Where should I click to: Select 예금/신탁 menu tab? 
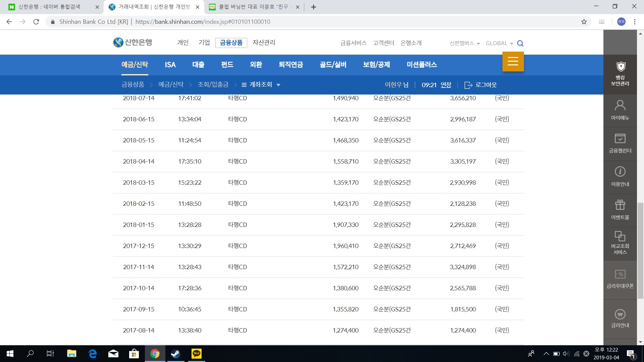pos(135,65)
